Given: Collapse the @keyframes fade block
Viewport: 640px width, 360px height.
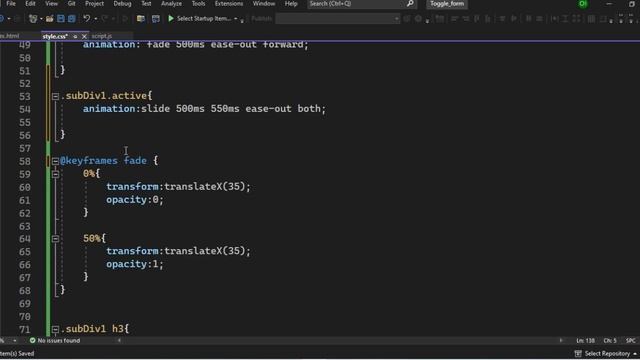Looking at the screenshot, I should [55, 161].
